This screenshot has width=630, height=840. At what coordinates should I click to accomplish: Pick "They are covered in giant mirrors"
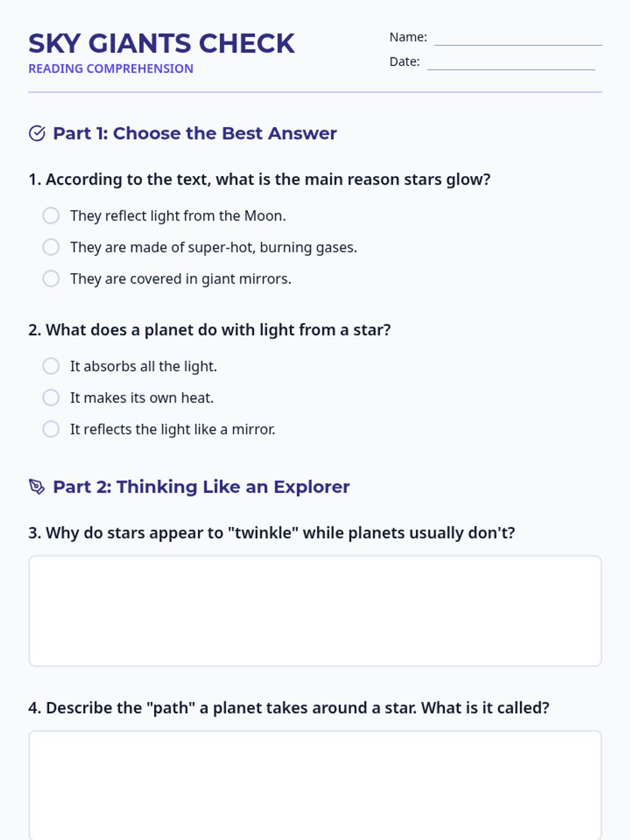(51, 279)
